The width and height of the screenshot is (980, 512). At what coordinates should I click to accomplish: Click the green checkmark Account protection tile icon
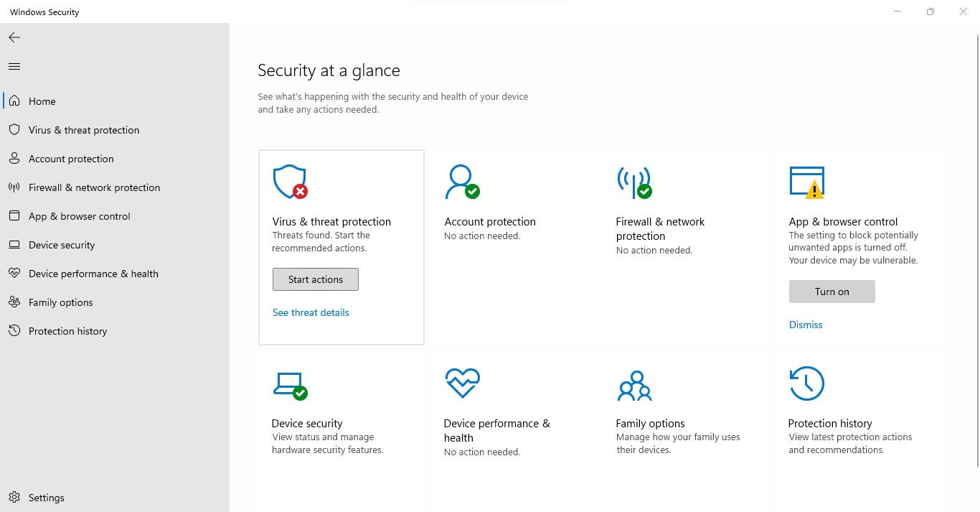click(462, 182)
